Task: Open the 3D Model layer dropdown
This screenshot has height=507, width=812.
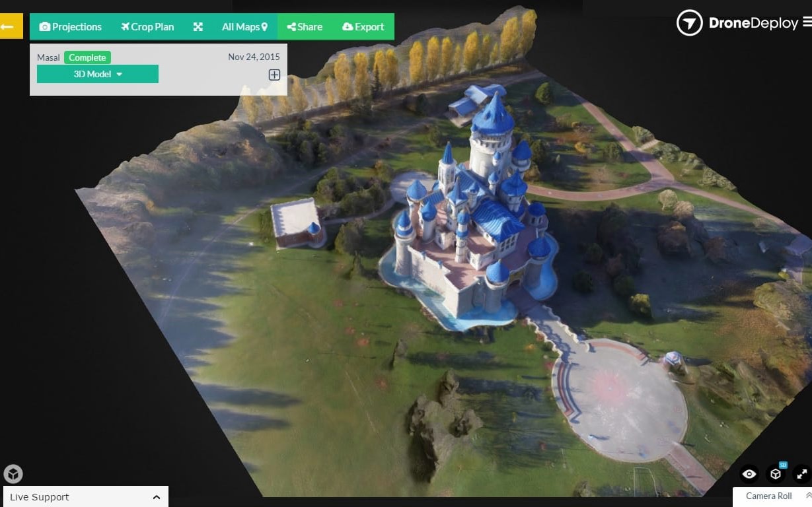Action: point(98,74)
